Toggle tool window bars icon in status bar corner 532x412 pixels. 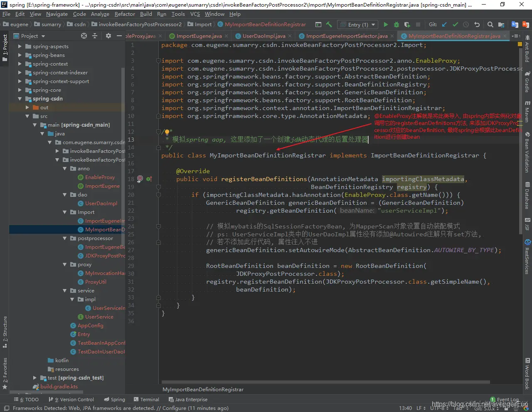[x=6, y=408]
